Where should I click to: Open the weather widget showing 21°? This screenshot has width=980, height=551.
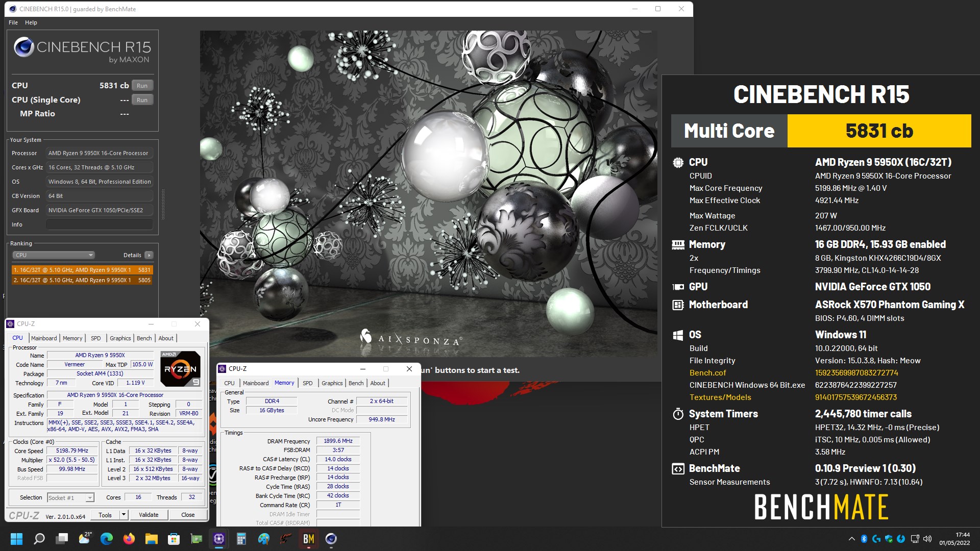[x=85, y=538]
